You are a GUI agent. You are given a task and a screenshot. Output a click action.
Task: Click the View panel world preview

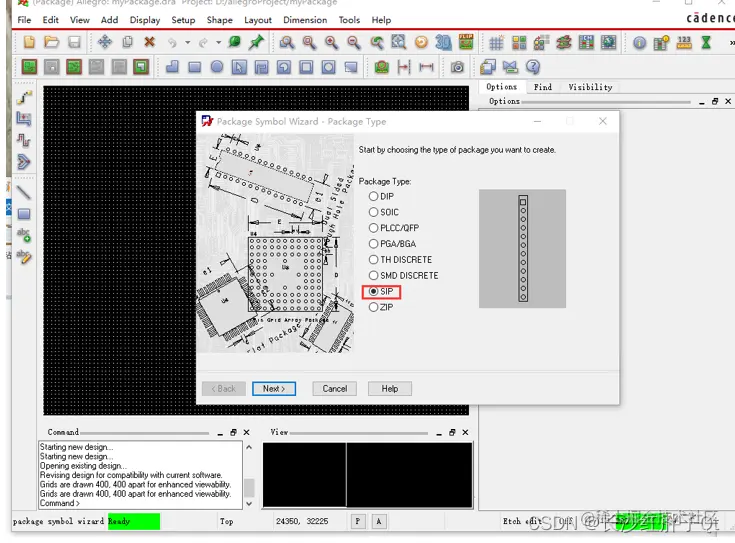(x=368, y=475)
